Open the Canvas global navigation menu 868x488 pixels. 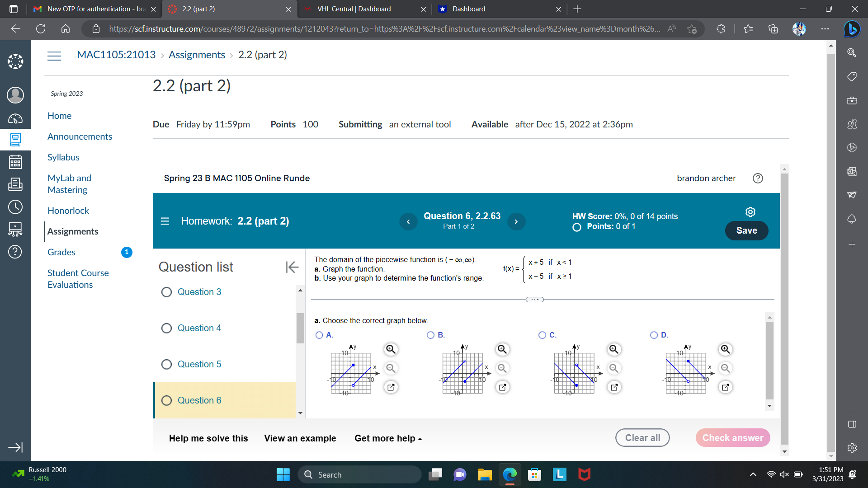(54, 56)
